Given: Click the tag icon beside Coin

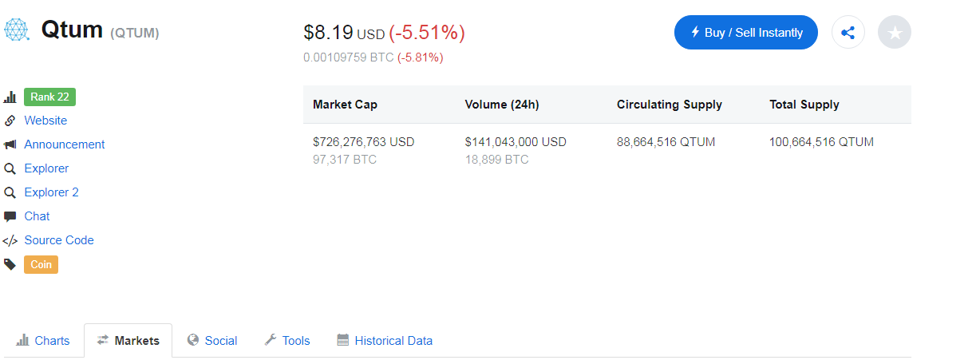Looking at the screenshot, I should [x=10, y=264].
